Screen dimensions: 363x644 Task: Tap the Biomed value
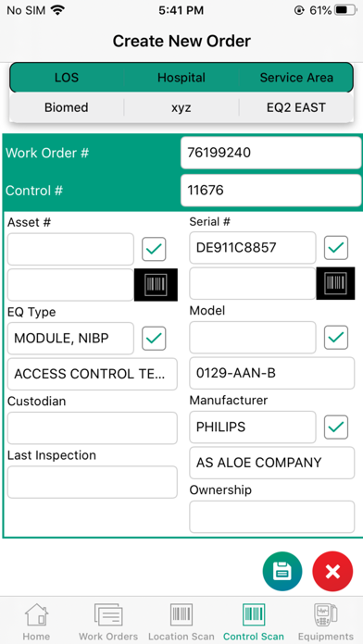coord(67,107)
